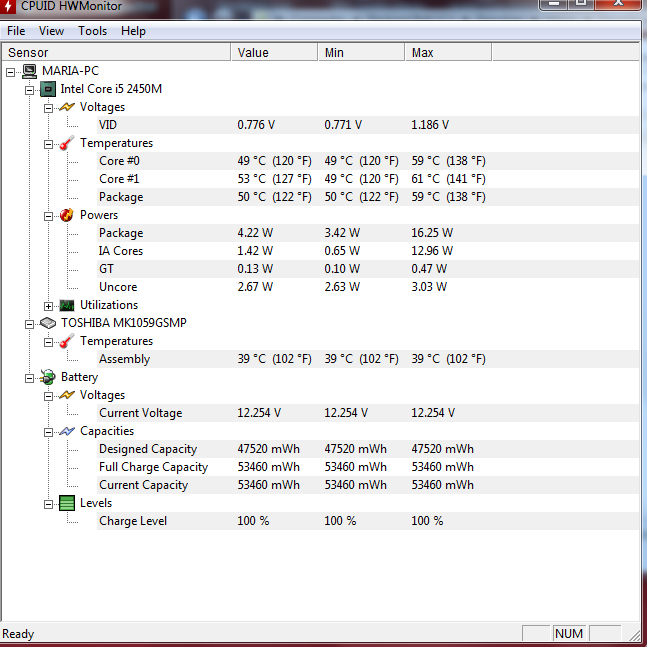This screenshot has width=647, height=647.
Task: Click the Max column header
Action: click(x=449, y=52)
